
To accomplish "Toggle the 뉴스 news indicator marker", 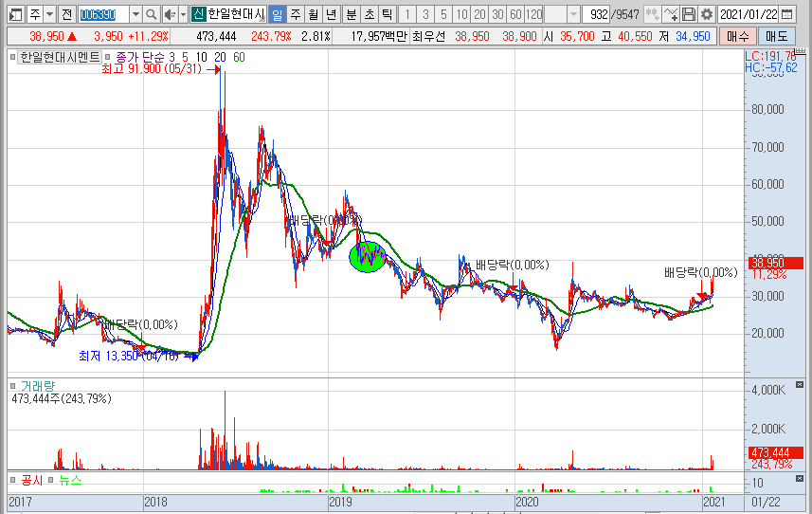I will tap(52, 480).
